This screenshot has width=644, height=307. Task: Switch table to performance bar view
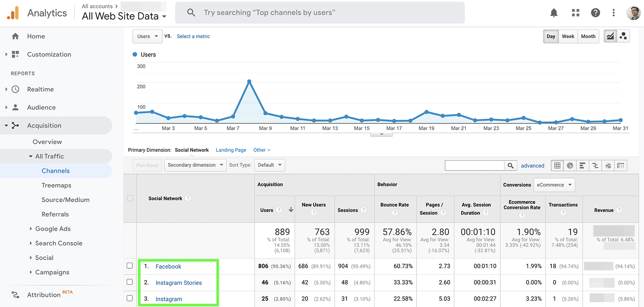coord(582,166)
